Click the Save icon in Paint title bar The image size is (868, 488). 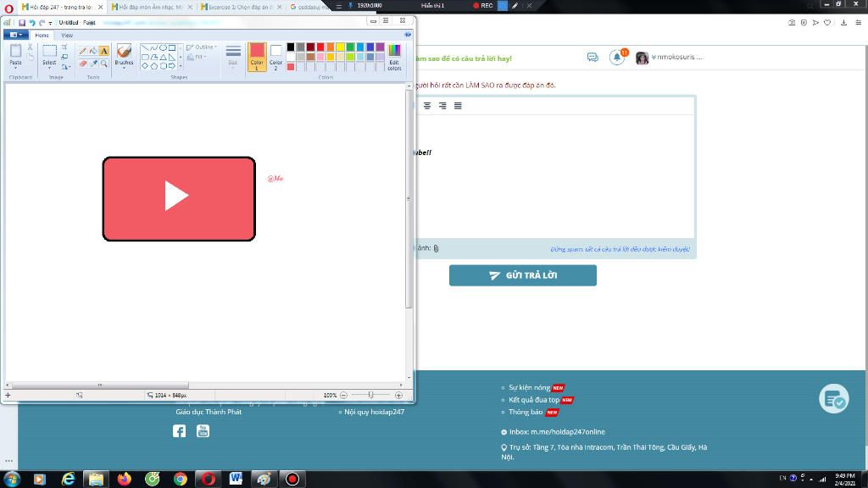[21, 23]
